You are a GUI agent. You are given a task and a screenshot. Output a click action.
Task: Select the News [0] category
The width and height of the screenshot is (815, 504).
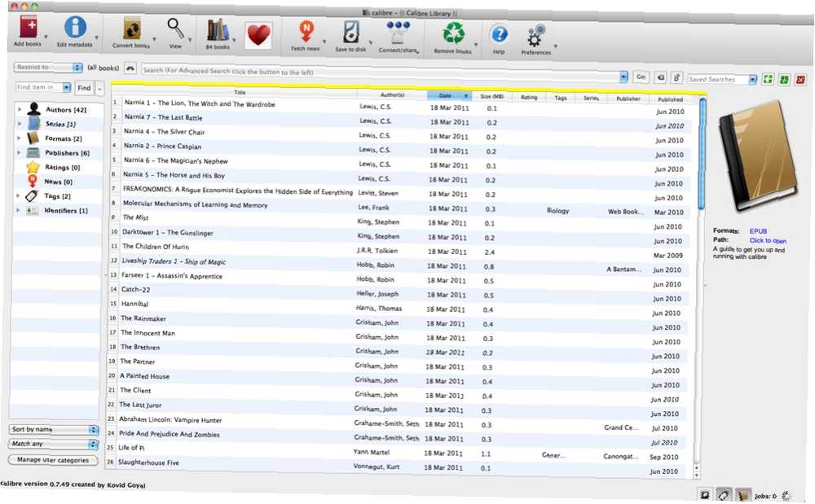[58, 182]
